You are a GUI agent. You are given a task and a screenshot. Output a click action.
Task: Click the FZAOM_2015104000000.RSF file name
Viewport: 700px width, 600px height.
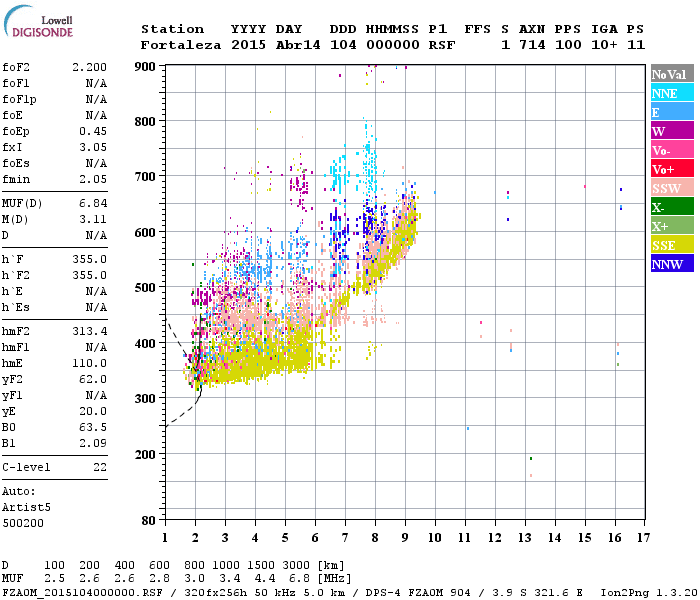pos(82,593)
